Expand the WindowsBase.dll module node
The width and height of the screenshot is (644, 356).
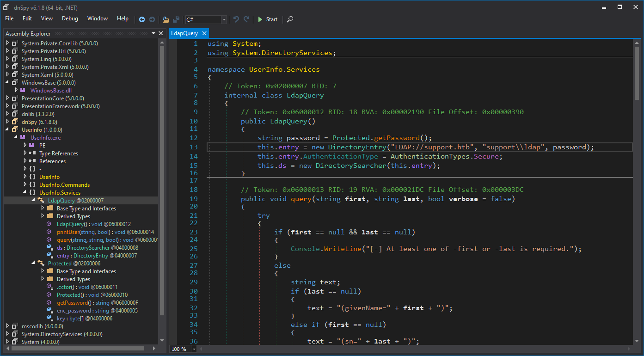[16, 90]
